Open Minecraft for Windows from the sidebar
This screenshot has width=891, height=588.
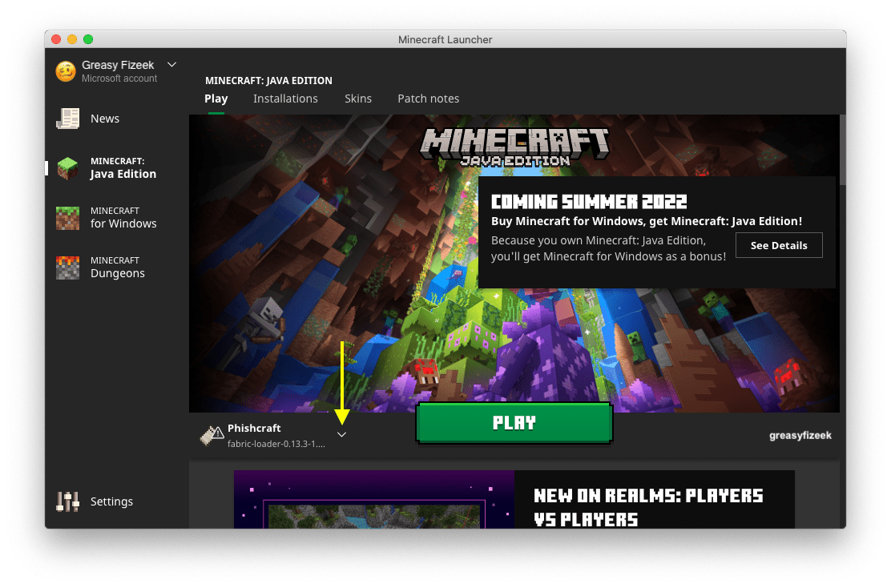tap(67, 217)
